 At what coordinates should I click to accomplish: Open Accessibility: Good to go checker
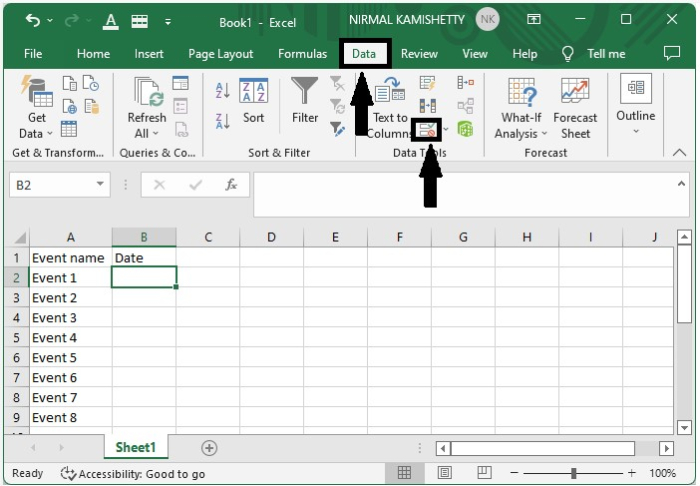point(133,474)
